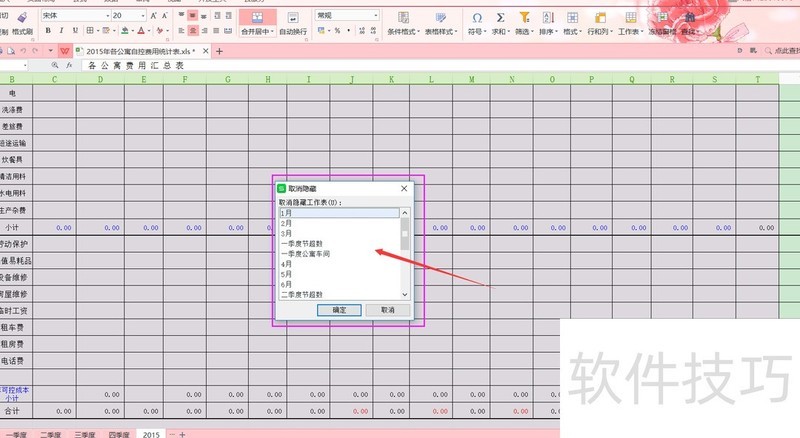Toggle underline formatting

pyautogui.click(x=75, y=31)
